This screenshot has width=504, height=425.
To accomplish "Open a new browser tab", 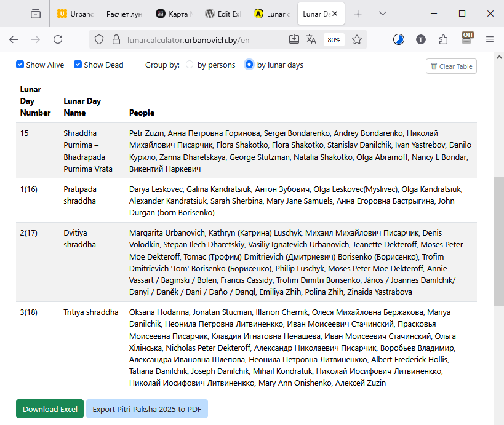I will pyautogui.click(x=358, y=14).
